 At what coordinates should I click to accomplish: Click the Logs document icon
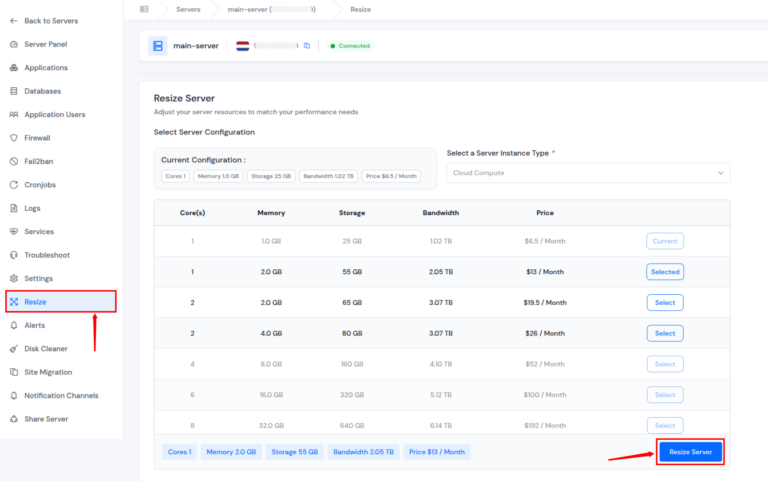(x=14, y=208)
